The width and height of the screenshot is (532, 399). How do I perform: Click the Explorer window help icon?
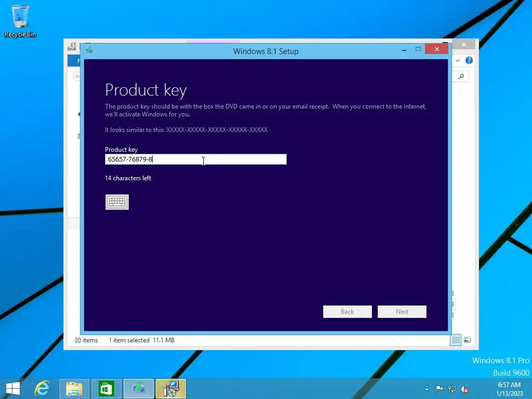point(469,60)
